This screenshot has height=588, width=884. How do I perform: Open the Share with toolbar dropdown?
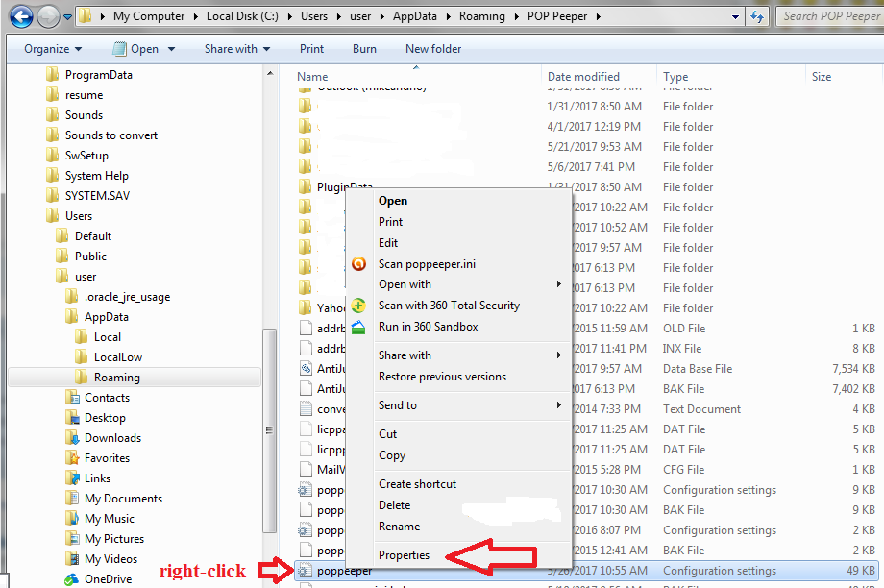point(237,49)
